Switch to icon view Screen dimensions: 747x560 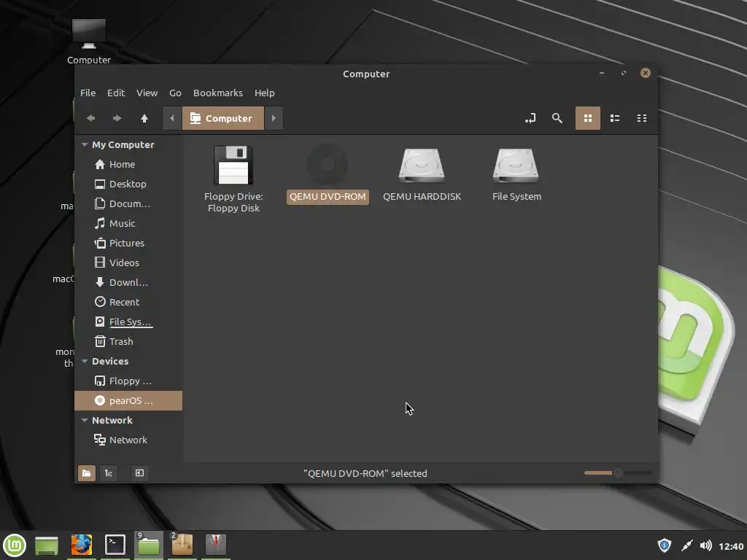588,118
